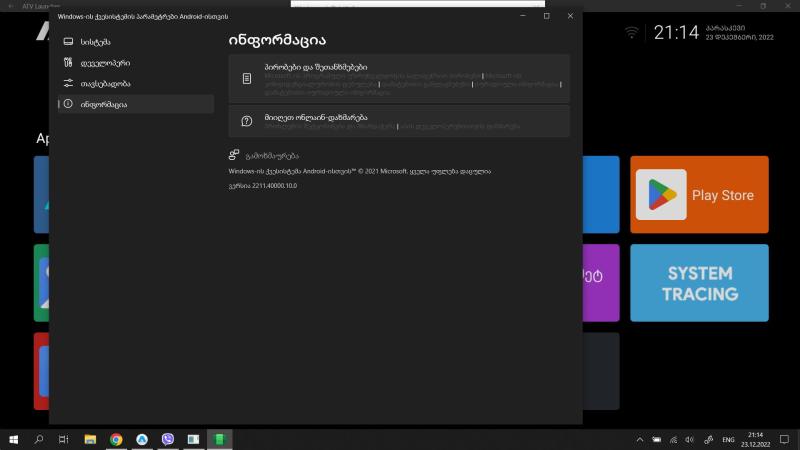The height and width of the screenshot is (450, 800).
Task: Open the სისტემა (System) settings page
Action: (x=96, y=41)
